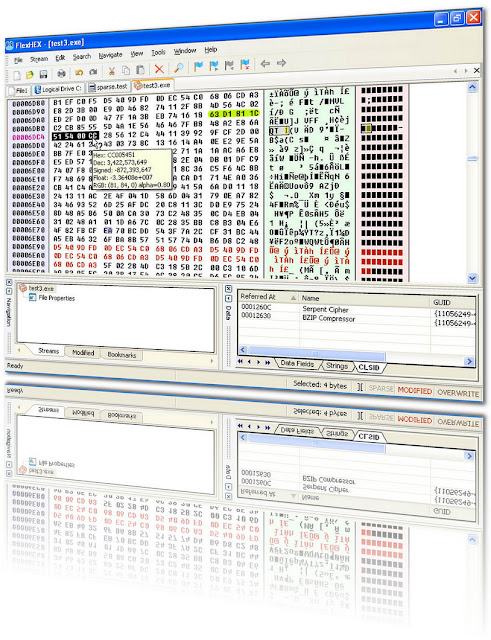Open the File menu

(x=18, y=60)
